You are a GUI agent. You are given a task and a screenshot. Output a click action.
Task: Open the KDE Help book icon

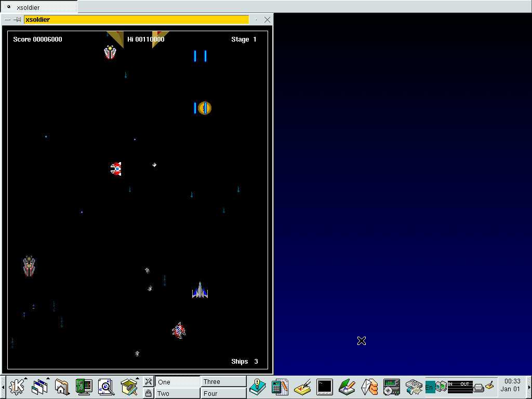(x=257, y=387)
